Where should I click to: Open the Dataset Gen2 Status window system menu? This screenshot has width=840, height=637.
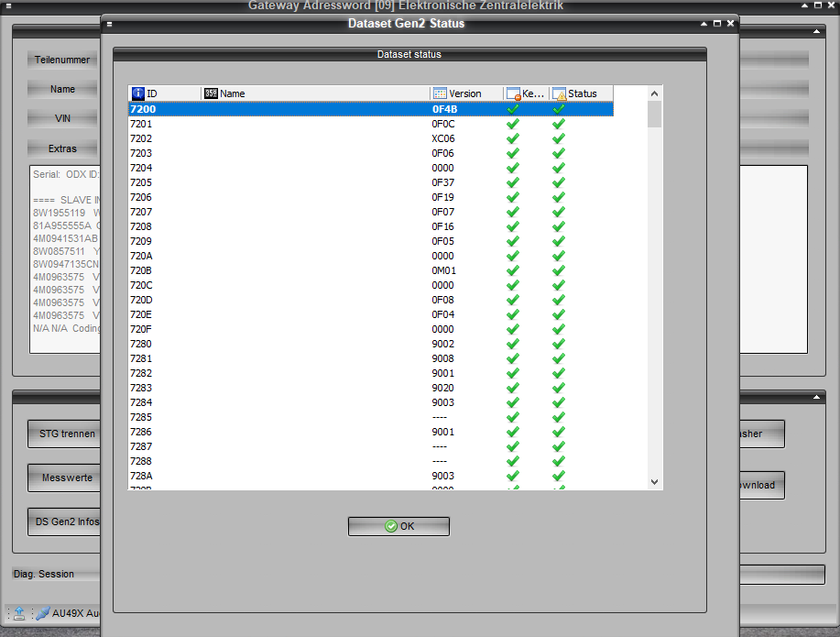click(109, 24)
